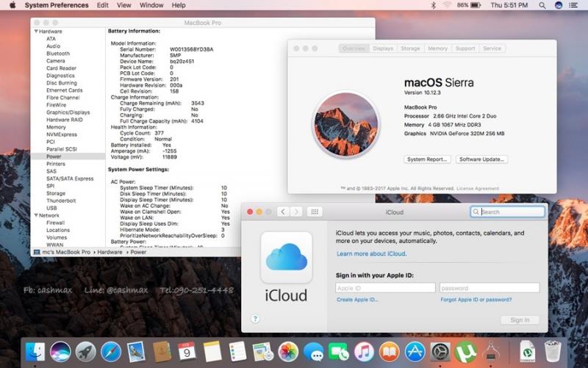Open License Agreement link
Screen dimensions: 588x368
(x=478, y=189)
